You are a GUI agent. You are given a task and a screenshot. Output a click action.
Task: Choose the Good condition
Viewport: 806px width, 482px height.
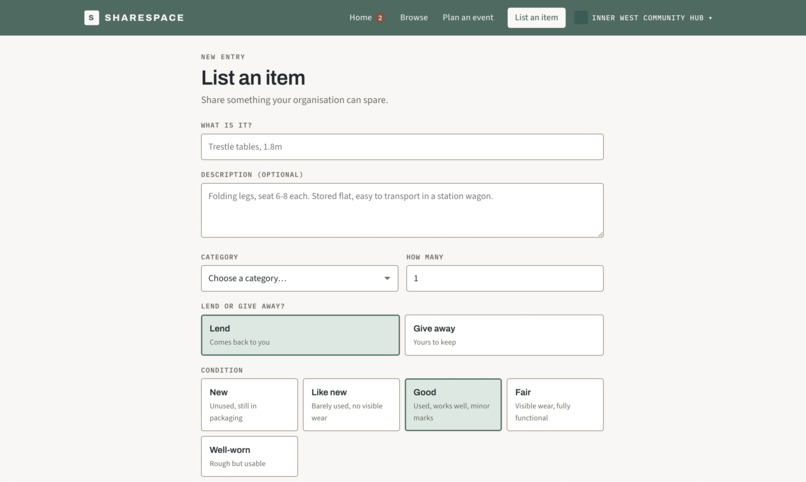(x=453, y=405)
